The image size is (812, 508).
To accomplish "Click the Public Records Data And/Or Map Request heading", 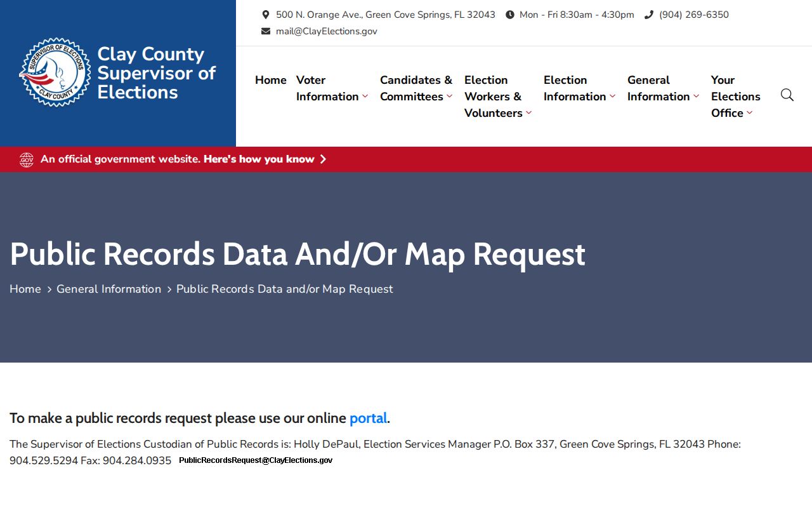I will tap(298, 253).
